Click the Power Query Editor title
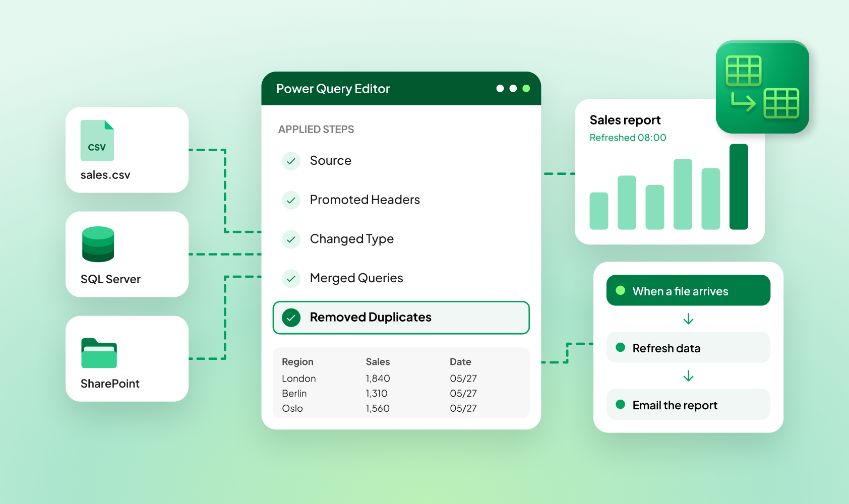This screenshot has height=504, width=849. [x=333, y=89]
